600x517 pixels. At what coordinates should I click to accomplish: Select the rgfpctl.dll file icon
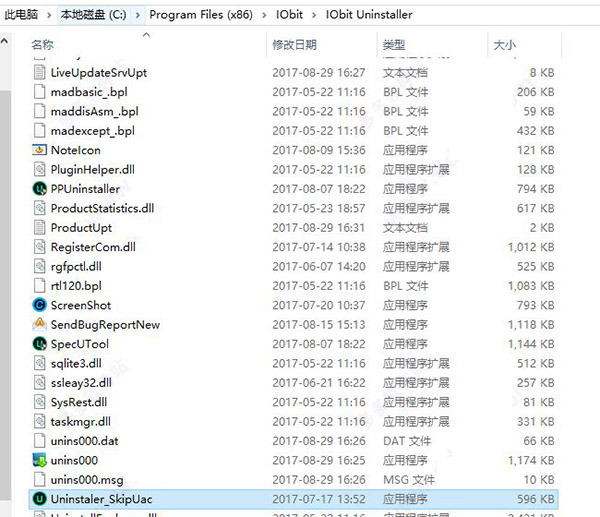pyautogui.click(x=39, y=266)
